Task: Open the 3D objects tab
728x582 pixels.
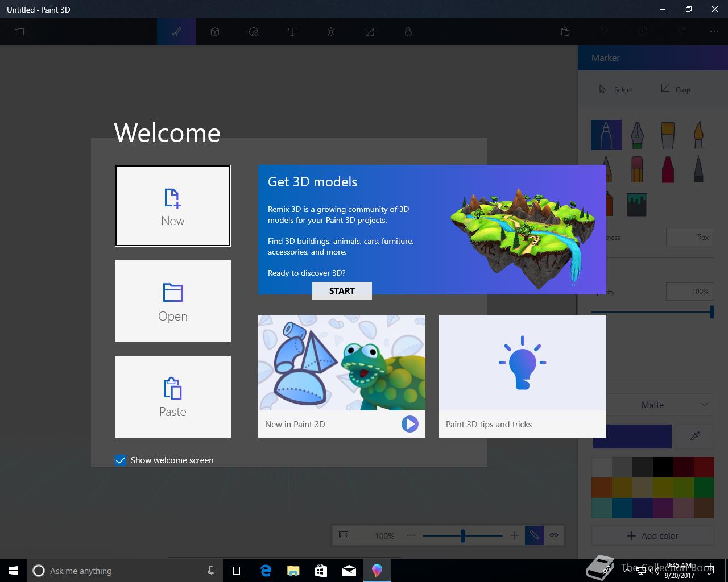Action: (215, 32)
